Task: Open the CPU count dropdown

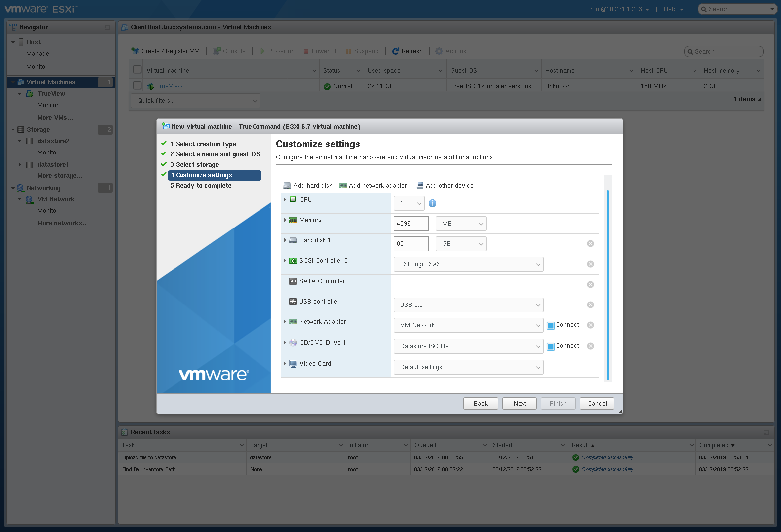Action: (x=409, y=203)
